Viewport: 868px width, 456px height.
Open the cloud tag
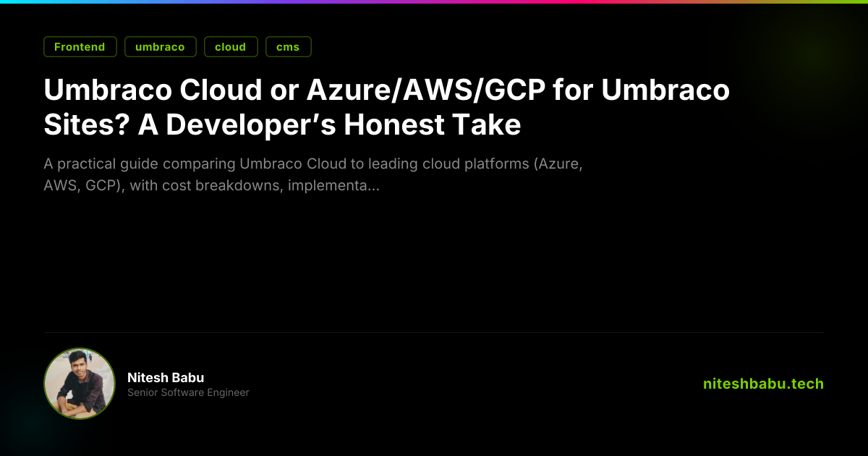tap(230, 47)
